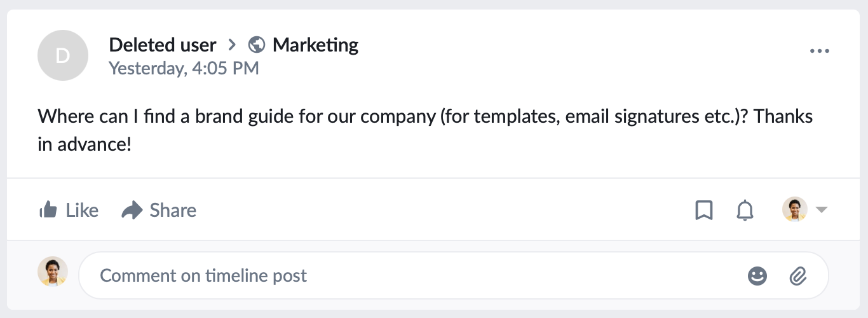Click your avatar beside the comment box

point(53,272)
